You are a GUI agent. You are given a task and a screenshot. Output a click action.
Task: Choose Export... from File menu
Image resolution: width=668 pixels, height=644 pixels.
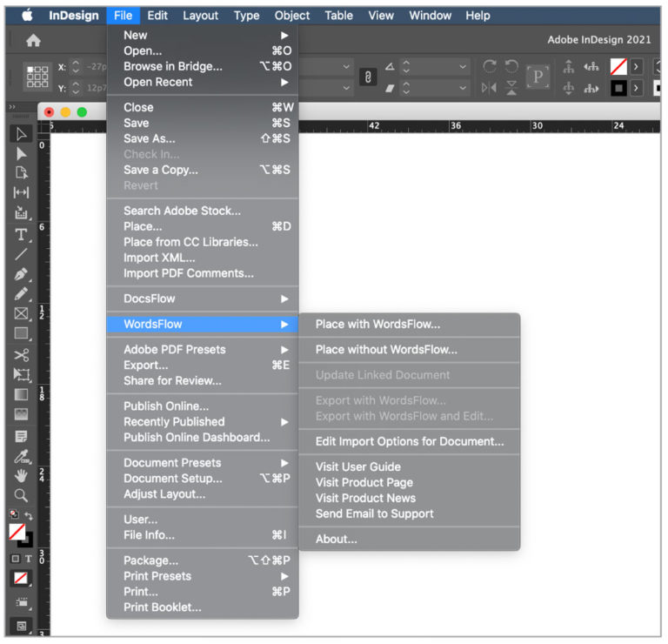203,366
